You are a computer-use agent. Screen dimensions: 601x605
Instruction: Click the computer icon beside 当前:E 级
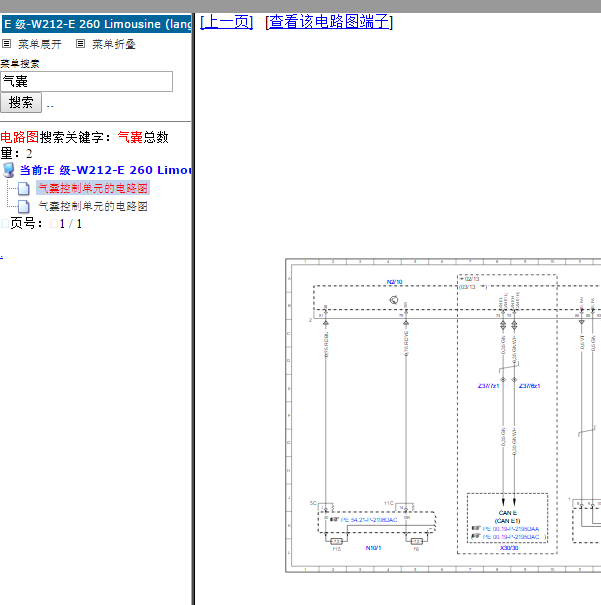8,170
